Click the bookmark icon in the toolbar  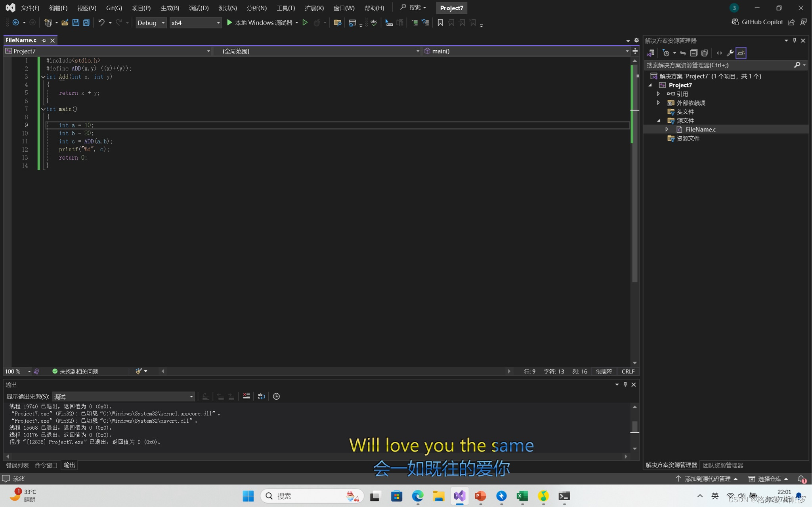[440, 23]
